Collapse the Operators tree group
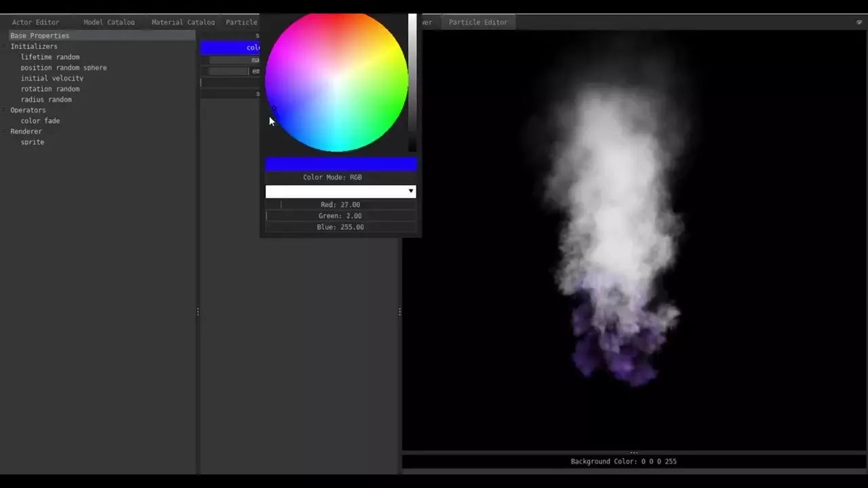This screenshot has height=488, width=868. coord(5,110)
